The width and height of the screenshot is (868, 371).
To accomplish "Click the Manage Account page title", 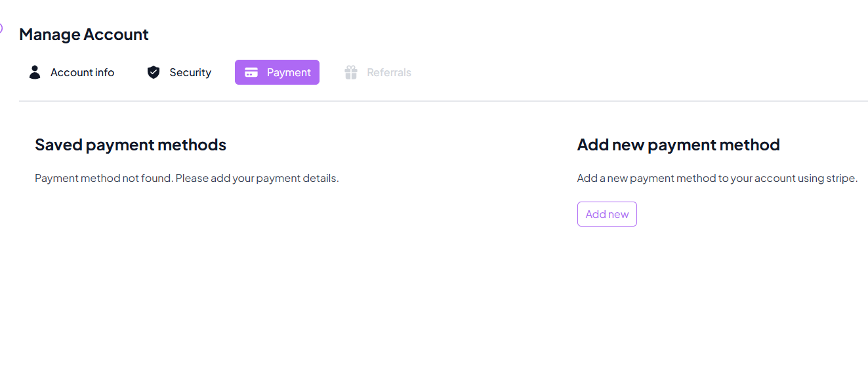I will click(84, 34).
